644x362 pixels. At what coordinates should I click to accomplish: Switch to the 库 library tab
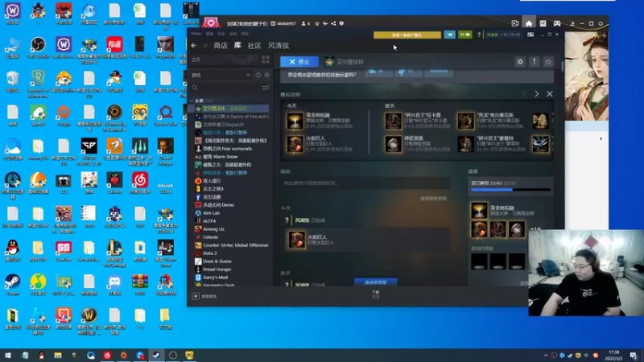237,45
